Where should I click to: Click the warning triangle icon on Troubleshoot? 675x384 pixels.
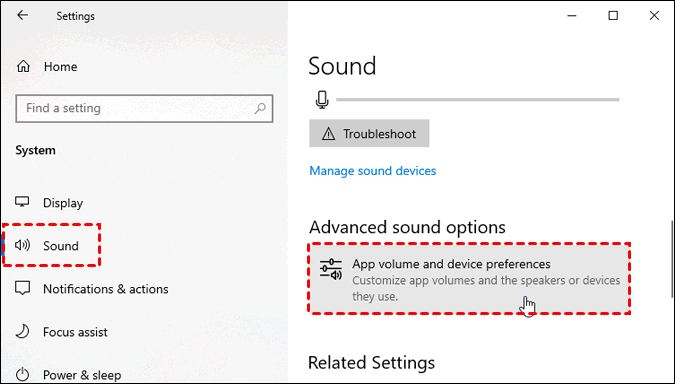[328, 134]
